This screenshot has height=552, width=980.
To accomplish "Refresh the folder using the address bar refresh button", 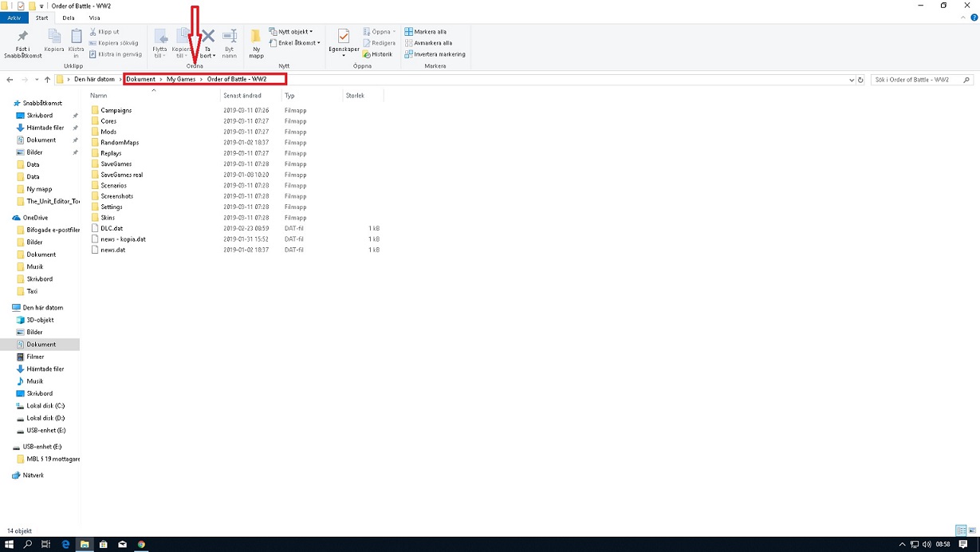I will (x=861, y=80).
